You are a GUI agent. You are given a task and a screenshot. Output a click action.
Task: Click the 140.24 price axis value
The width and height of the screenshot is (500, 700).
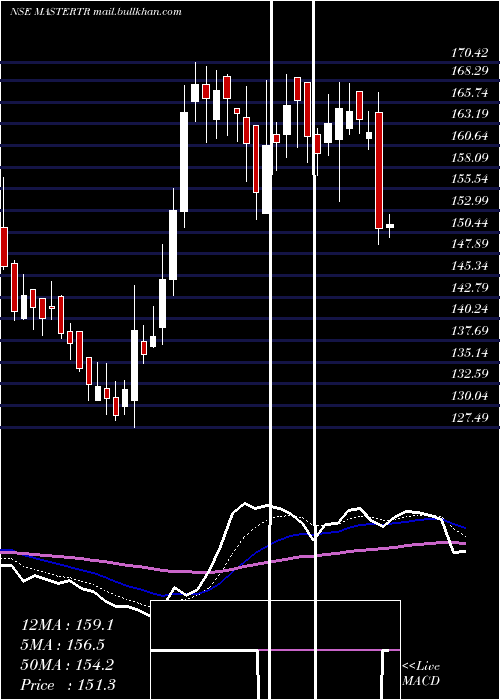click(470, 308)
